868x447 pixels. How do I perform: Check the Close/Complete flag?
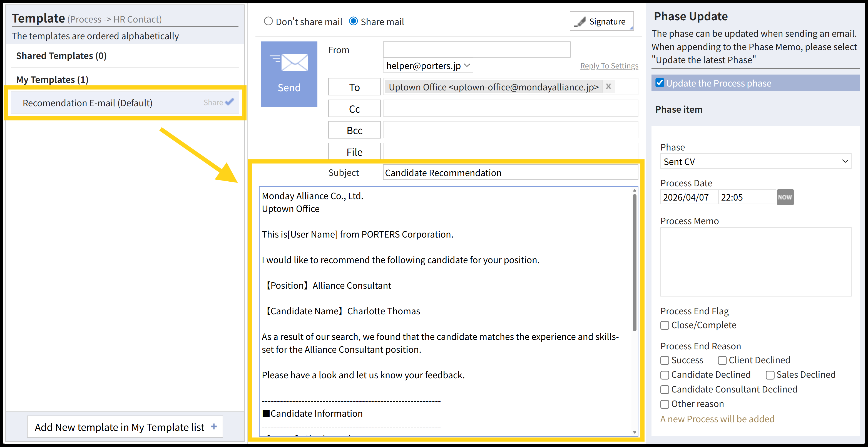(665, 325)
